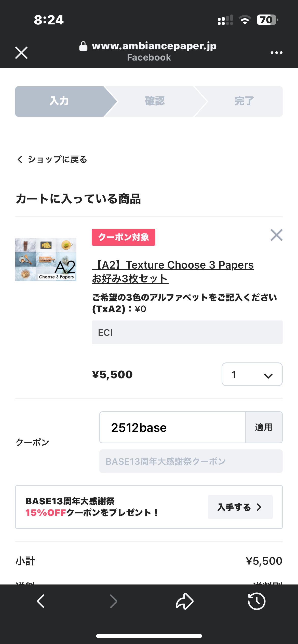The height and width of the screenshot is (644, 298).
Task: Tap the share arrow icon
Action: 185,601
